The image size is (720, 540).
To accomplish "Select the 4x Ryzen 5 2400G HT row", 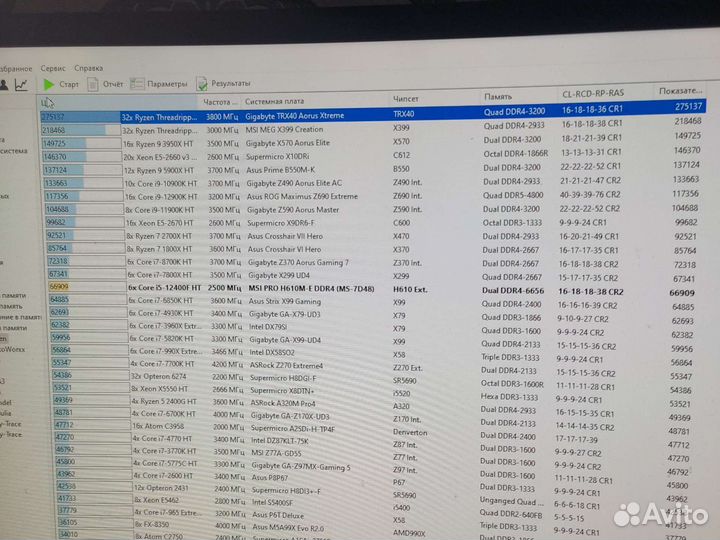I will (x=373, y=406).
